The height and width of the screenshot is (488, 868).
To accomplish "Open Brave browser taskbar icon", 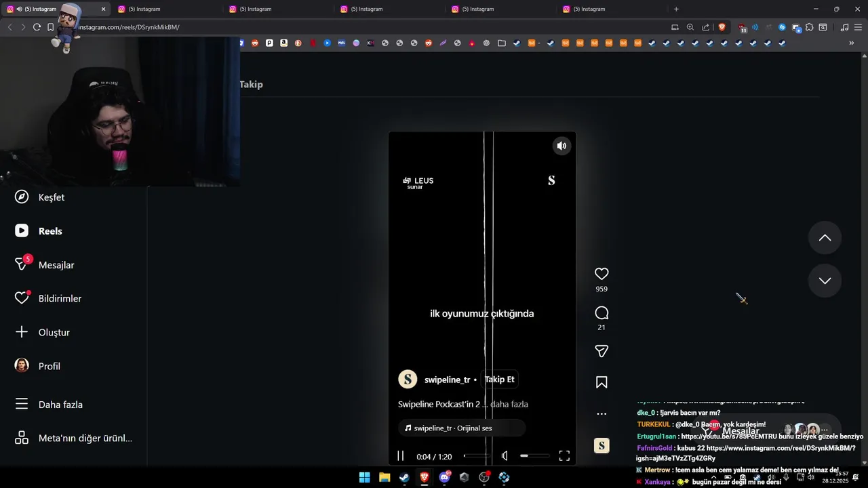I will coord(425,477).
